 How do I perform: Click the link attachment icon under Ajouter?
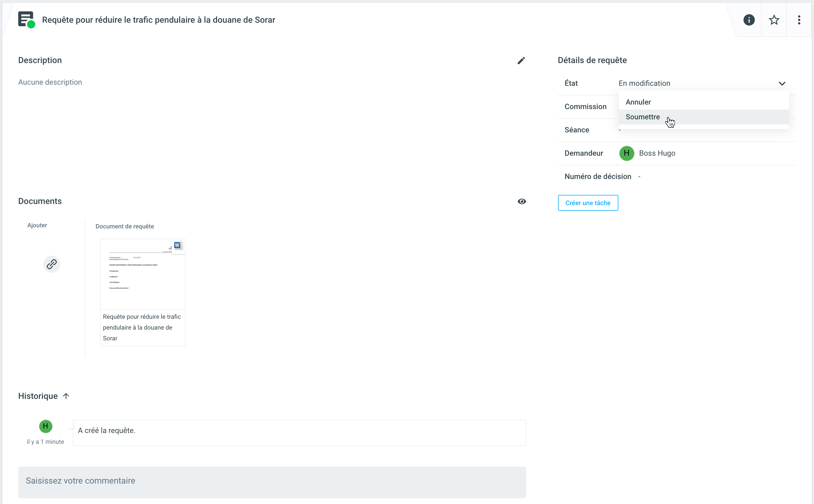tap(52, 264)
